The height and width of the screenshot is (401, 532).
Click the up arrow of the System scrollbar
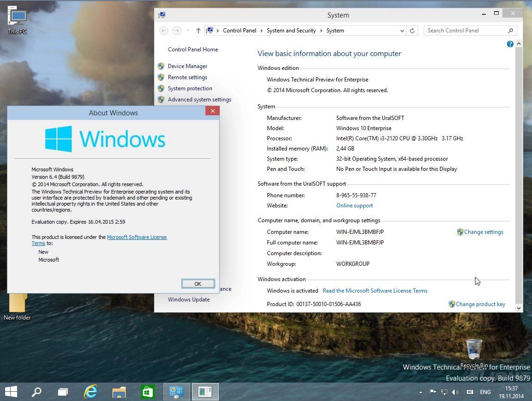(519, 44)
